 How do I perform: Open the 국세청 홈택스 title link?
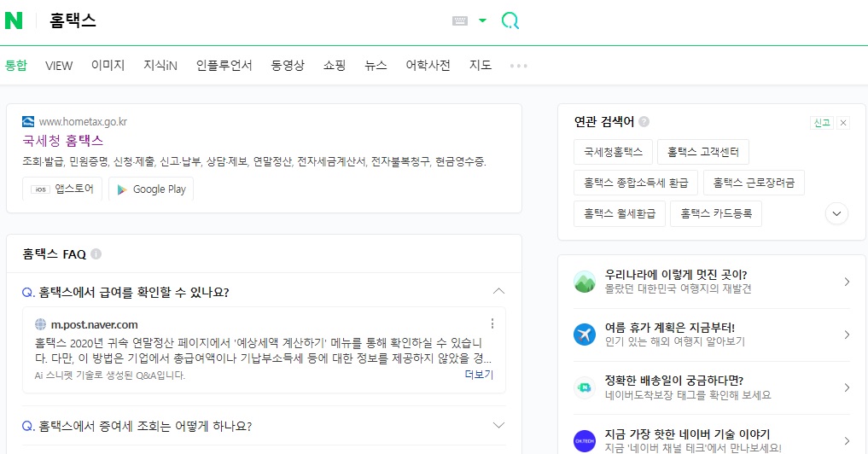[x=62, y=141]
